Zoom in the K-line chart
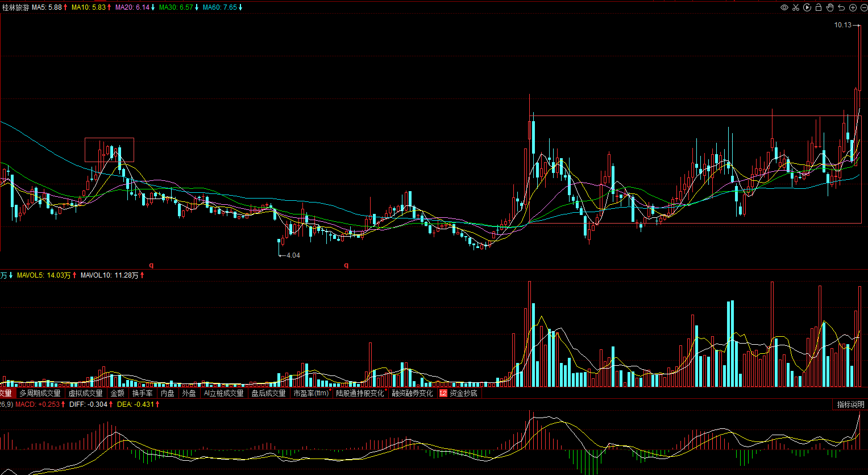Image resolution: width=868 pixels, height=475 pixels. [853, 7]
